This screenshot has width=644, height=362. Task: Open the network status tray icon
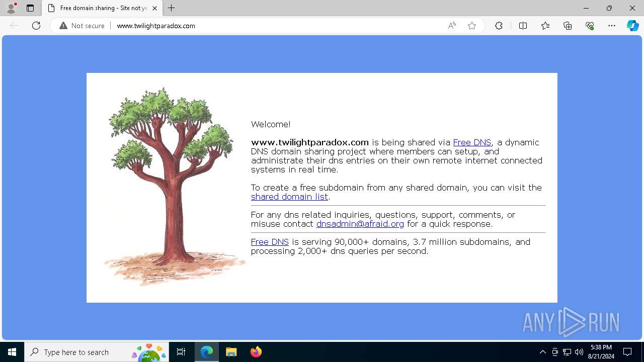pyautogui.click(x=567, y=352)
